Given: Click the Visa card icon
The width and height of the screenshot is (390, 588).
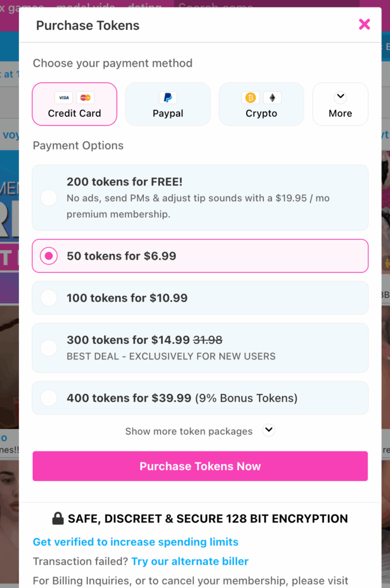Looking at the screenshot, I should pos(64,98).
